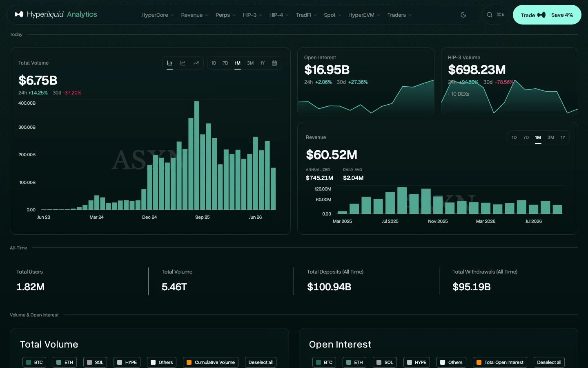Screen dimensions: 588x368
Task: Select 1Y range in Revenue card
Action: [563, 137]
